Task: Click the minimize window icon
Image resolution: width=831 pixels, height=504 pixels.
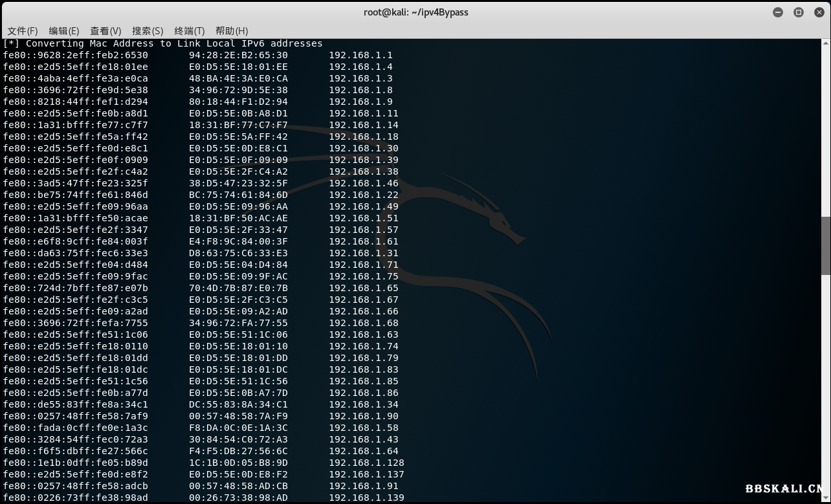Action: click(777, 12)
